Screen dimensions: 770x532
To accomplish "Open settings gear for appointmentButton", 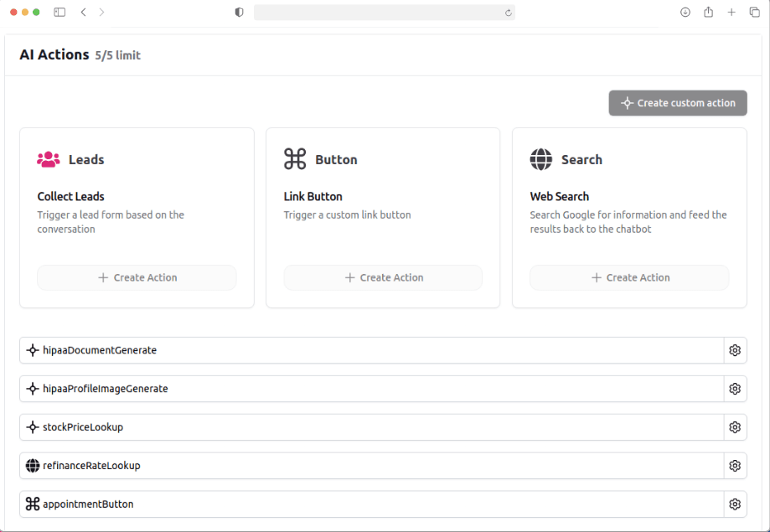I will click(735, 504).
